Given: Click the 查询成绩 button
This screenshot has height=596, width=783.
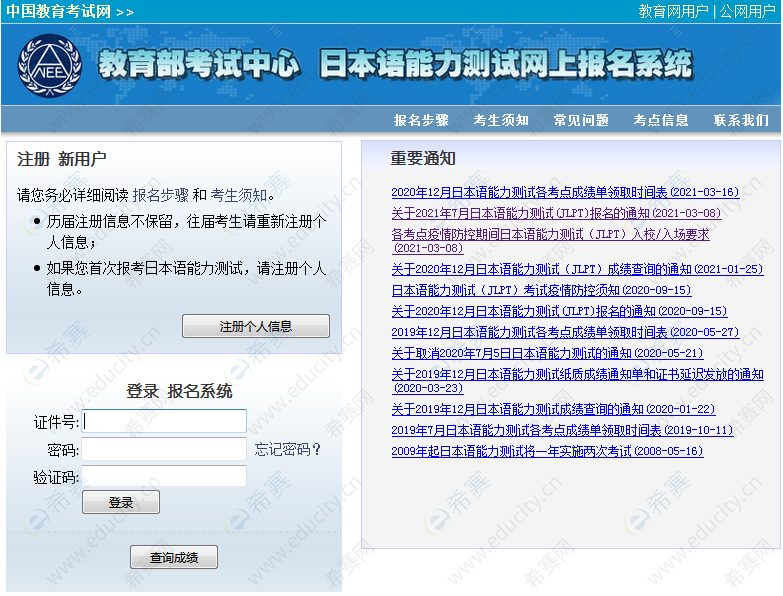Looking at the screenshot, I should pos(174,557).
